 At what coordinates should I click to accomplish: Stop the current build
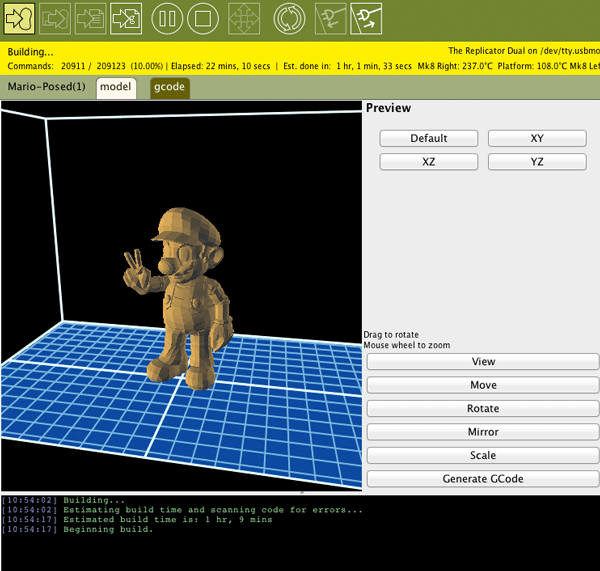coord(203,19)
